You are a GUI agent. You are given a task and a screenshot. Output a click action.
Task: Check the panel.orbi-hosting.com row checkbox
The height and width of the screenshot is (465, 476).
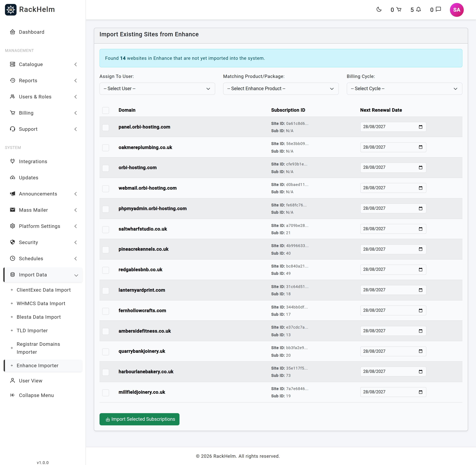pos(106,127)
